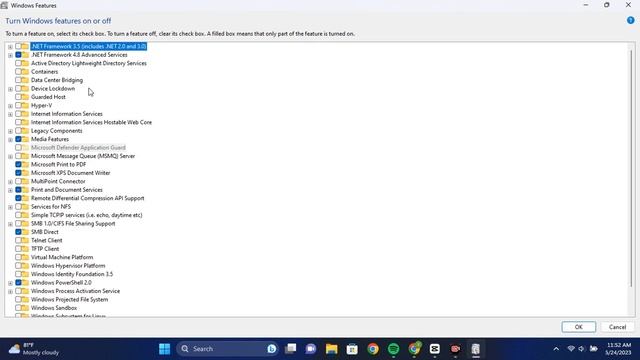The height and width of the screenshot is (360, 640).
Task: Expand the Media Features node
Action: (x=10, y=140)
